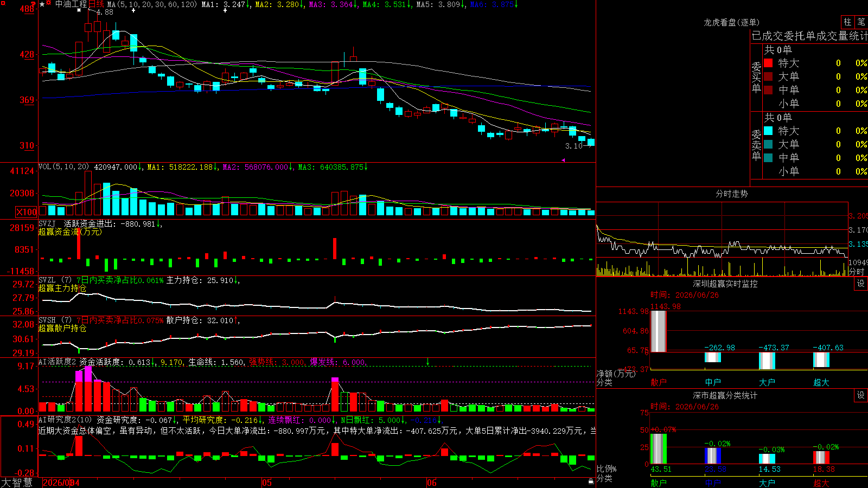
Task: Click the 超大 -407.63 bar in real-time monitor
Action: (821, 359)
